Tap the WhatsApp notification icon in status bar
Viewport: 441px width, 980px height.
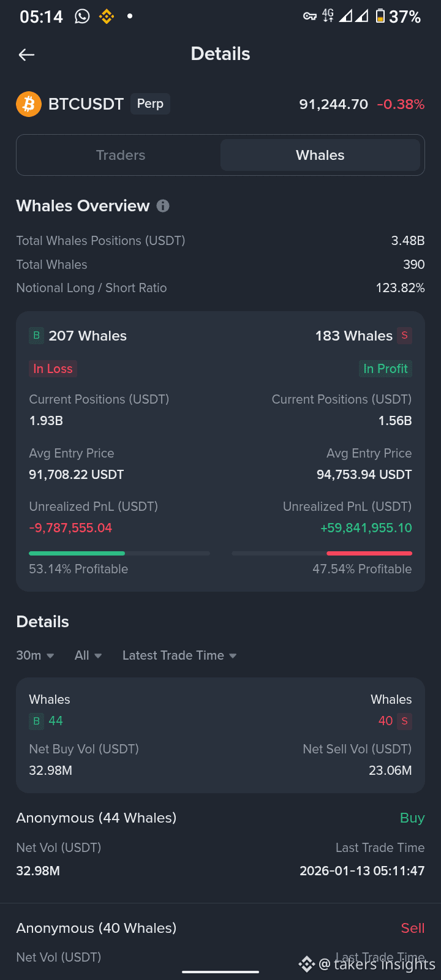click(82, 17)
